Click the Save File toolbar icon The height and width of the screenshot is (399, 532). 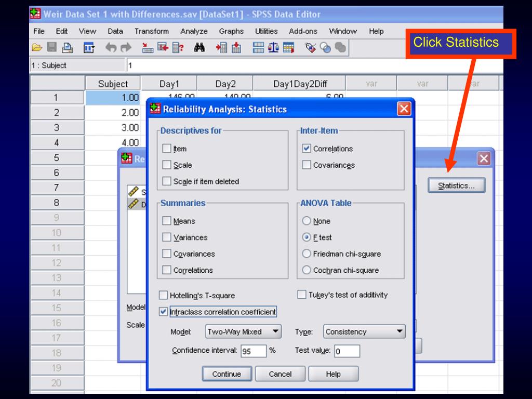(x=51, y=47)
